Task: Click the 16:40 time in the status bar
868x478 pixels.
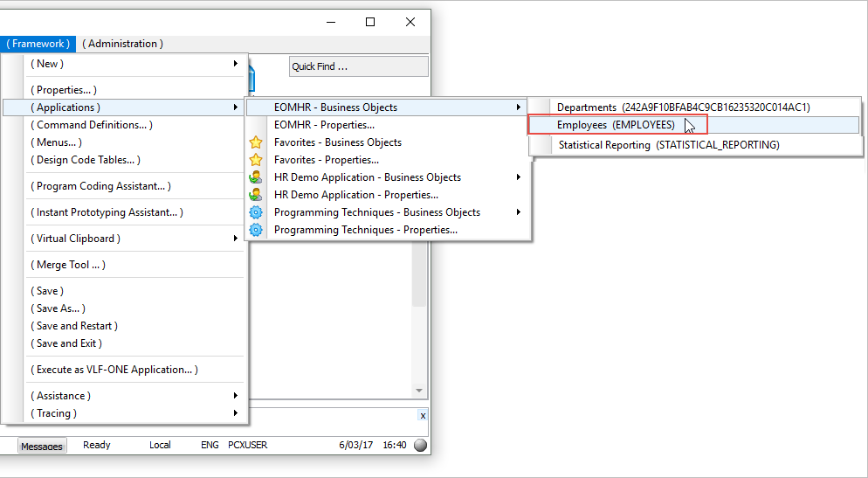Action: (x=395, y=445)
